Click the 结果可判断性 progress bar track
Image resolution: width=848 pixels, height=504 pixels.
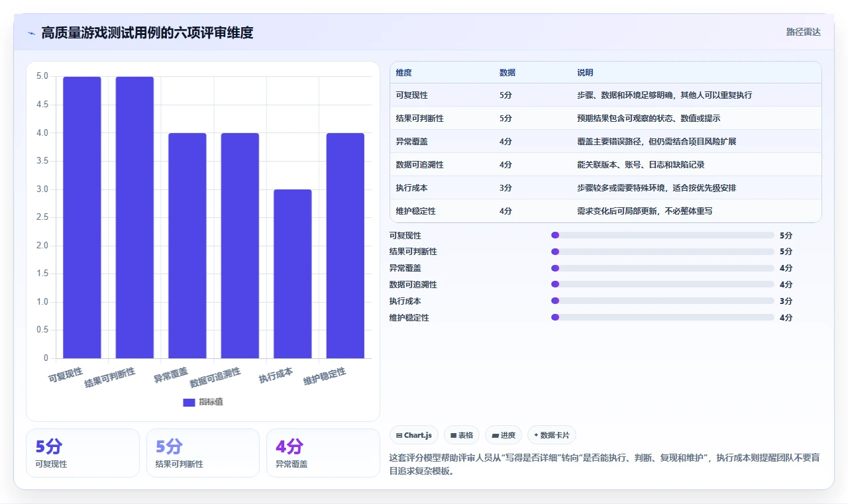(662, 252)
